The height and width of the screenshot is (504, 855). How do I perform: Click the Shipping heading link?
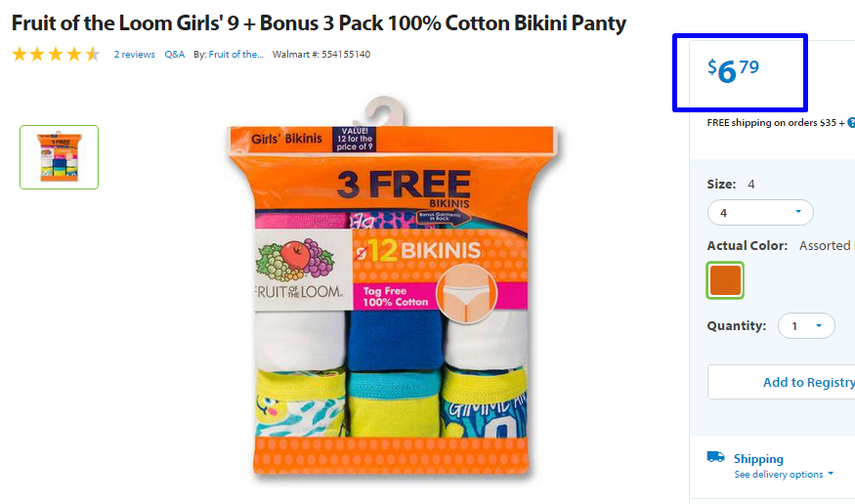pyautogui.click(x=758, y=459)
